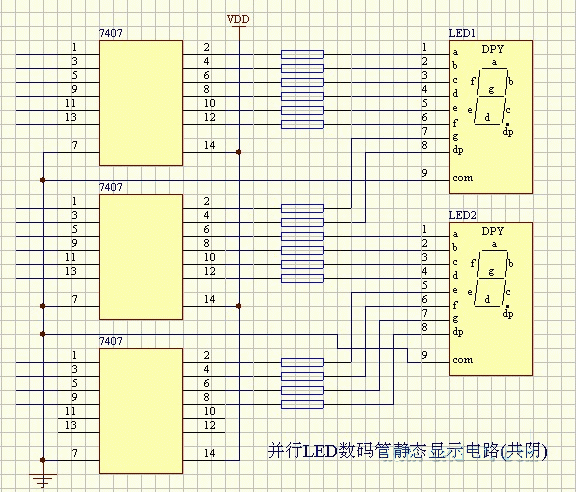Select the last resistor in the bottom group
This screenshot has width=576, height=492.
click(x=302, y=405)
